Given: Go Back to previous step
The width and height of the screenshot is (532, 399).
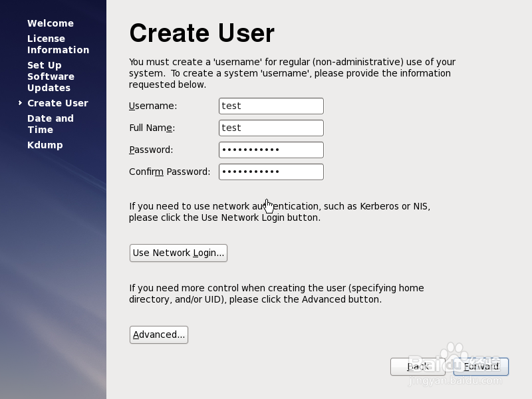Looking at the screenshot, I should coord(418,367).
